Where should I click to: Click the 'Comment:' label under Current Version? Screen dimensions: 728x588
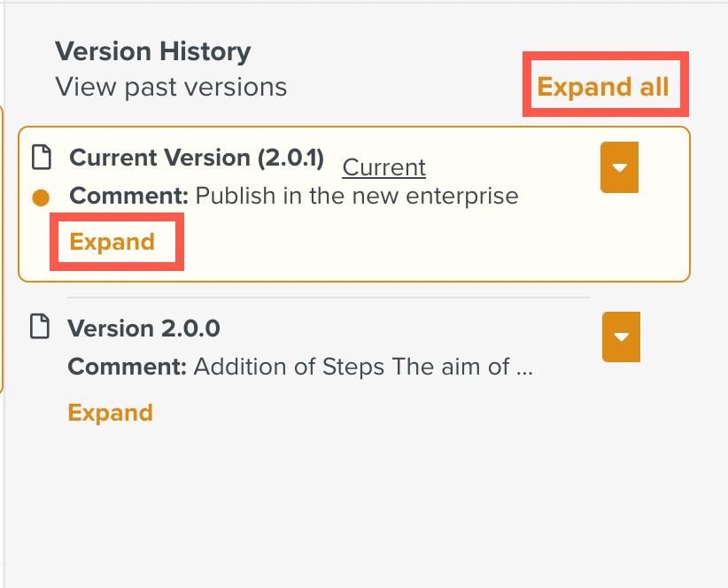(x=128, y=196)
